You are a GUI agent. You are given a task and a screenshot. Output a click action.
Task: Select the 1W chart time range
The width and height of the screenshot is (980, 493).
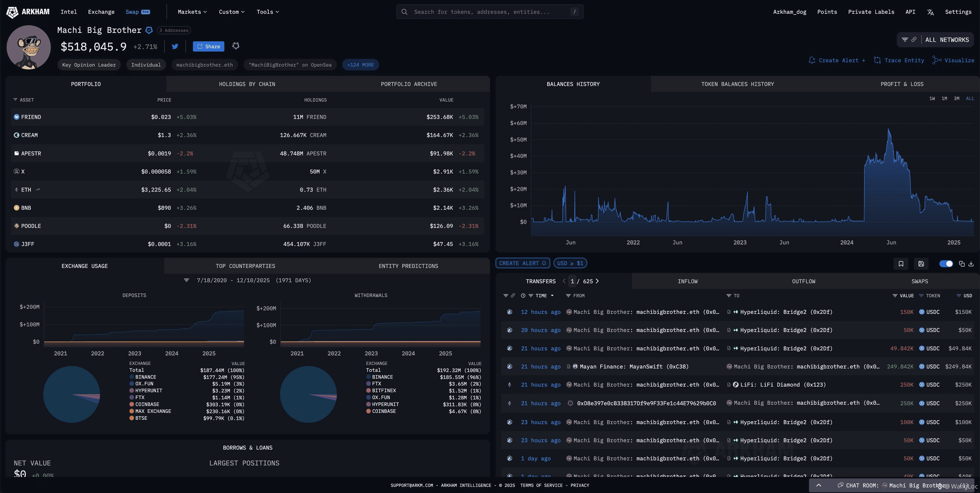(932, 98)
